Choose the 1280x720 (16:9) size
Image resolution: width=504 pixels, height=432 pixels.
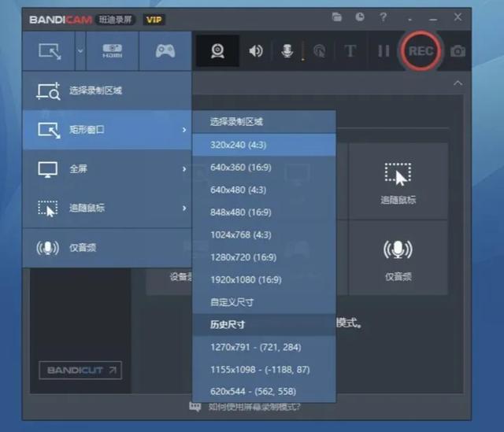265,257
